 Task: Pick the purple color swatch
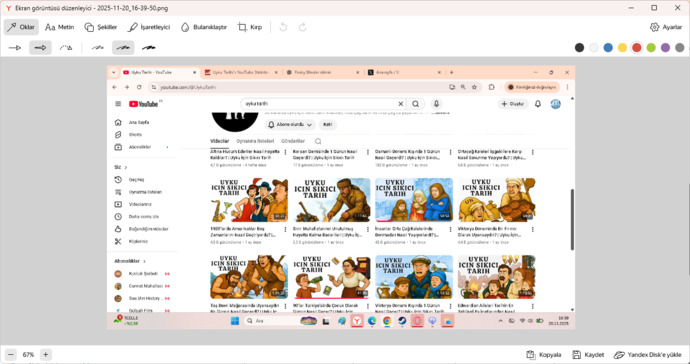[665, 48]
